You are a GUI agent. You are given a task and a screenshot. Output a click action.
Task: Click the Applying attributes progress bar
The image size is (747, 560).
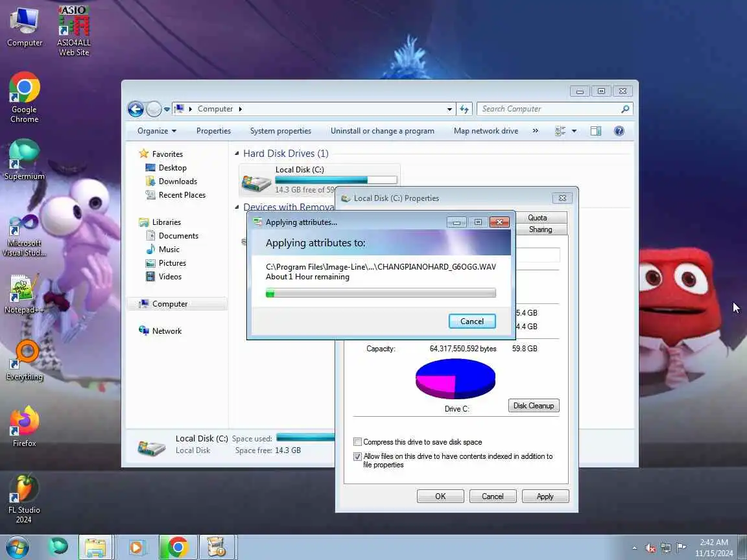(x=381, y=293)
